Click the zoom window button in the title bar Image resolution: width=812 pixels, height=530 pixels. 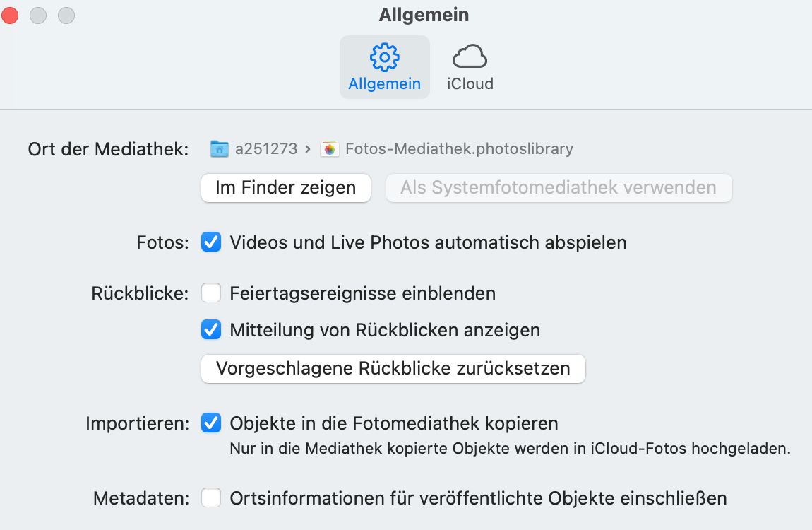pyautogui.click(x=66, y=15)
